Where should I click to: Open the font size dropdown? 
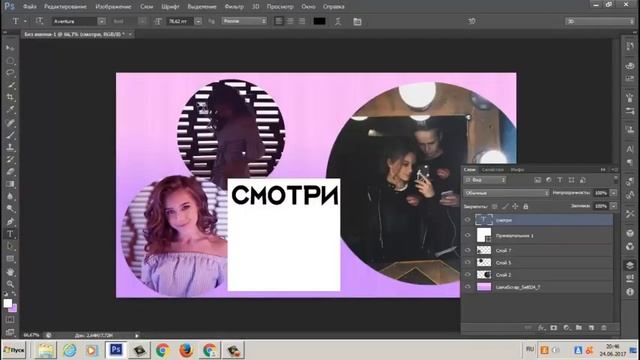198,21
